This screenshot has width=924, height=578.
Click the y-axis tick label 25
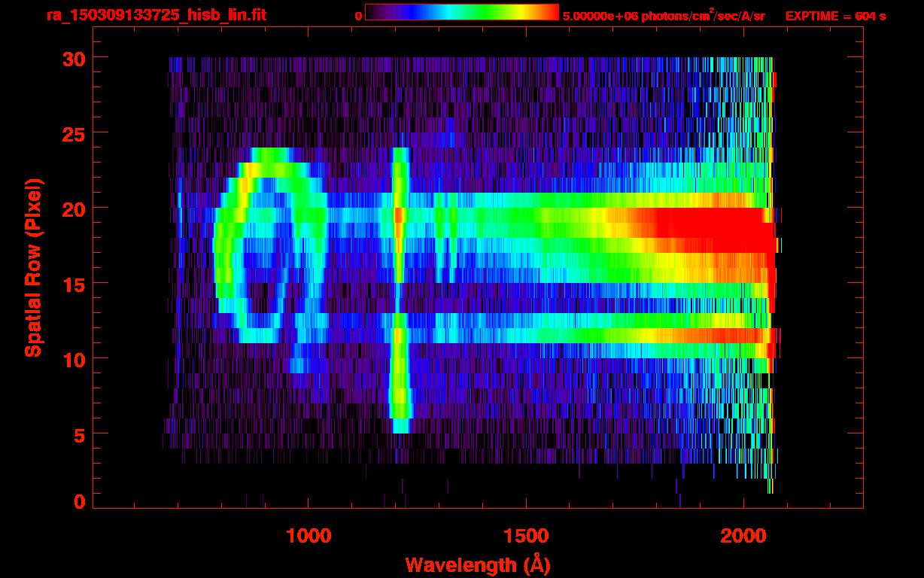pos(73,133)
